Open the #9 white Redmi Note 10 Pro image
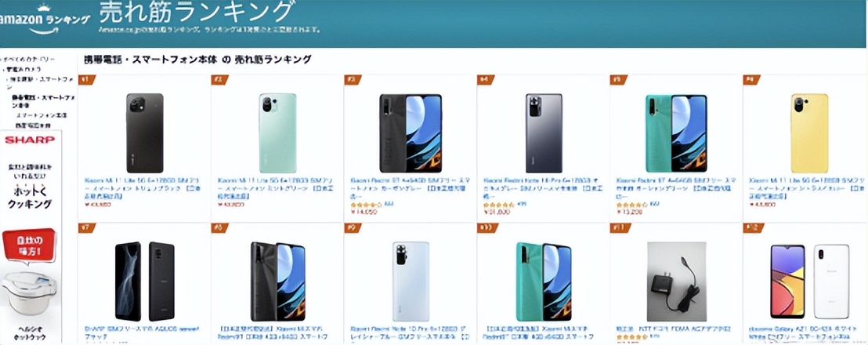Image resolution: width=868 pixels, height=345 pixels. [x=410, y=281]
